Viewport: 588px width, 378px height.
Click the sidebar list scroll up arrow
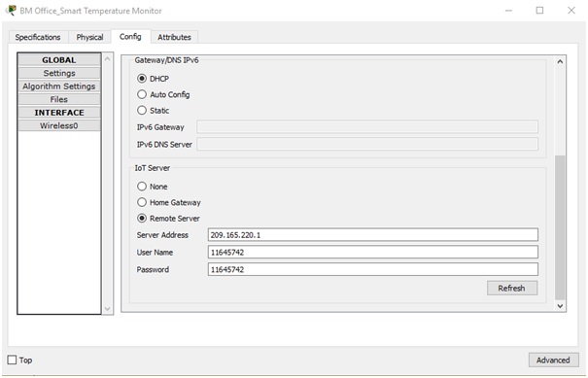[107, 58]
